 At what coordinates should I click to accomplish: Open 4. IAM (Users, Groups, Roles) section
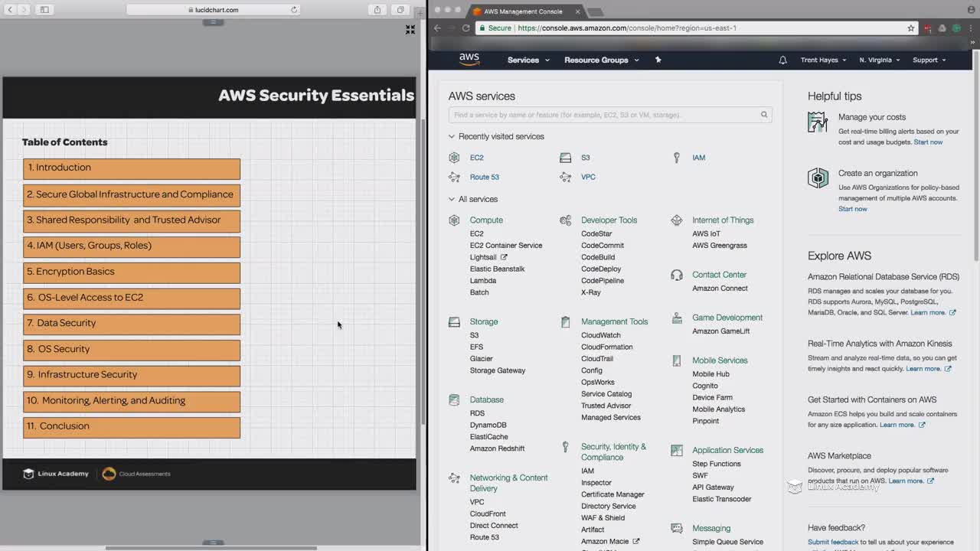[x=132, y=246]
